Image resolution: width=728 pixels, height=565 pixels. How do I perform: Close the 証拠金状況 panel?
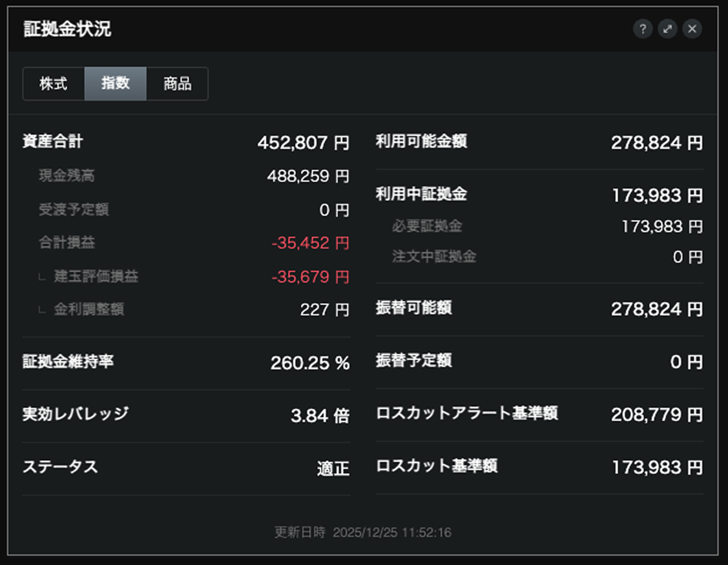click(x=692, y=29)
